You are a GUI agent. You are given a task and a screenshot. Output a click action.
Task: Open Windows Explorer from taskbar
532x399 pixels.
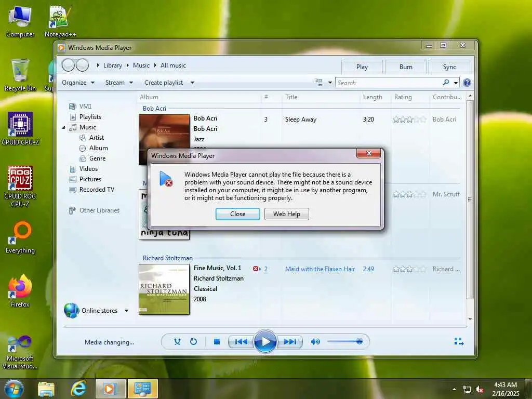[x=46, y=389]
